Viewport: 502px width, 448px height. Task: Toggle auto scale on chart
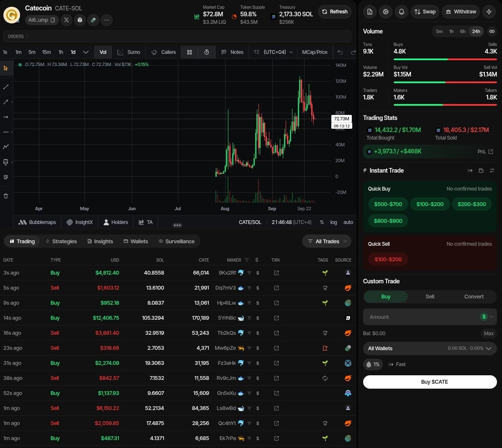(348, 222)
